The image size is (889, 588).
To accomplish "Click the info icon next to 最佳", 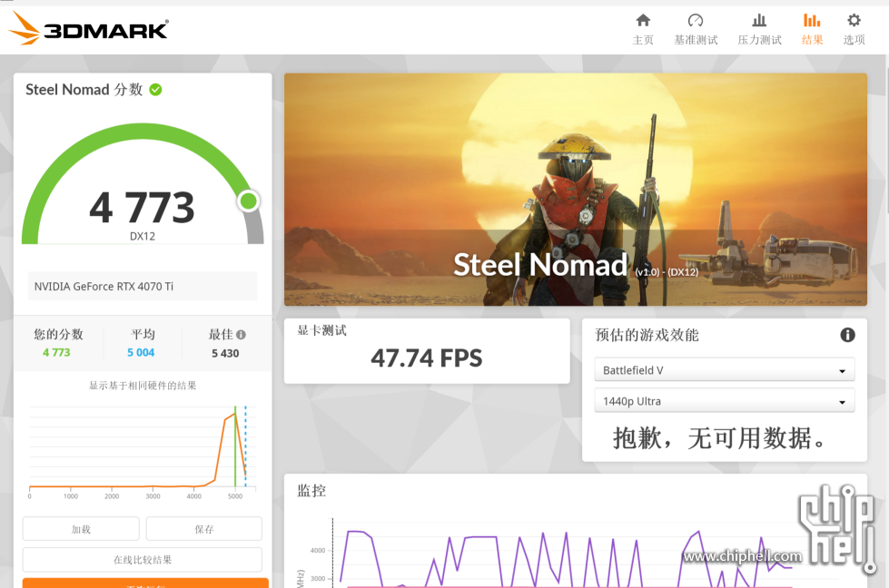I will 241,335.
